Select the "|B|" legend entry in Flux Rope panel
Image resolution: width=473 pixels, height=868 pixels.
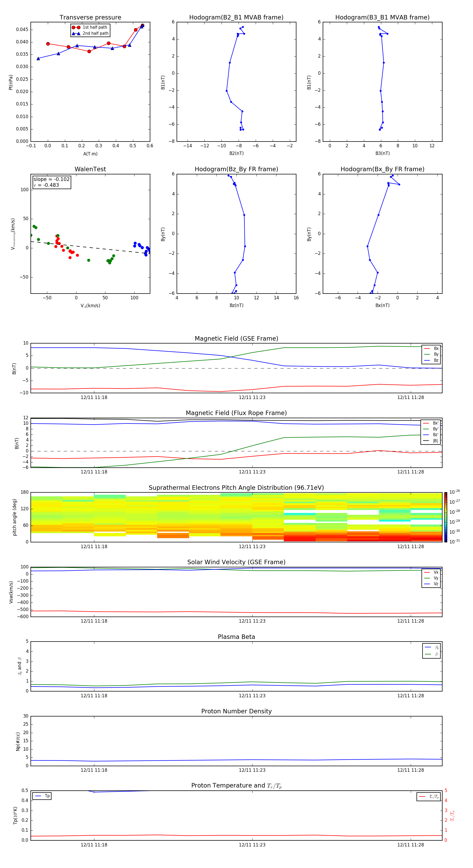coord(431,441)
